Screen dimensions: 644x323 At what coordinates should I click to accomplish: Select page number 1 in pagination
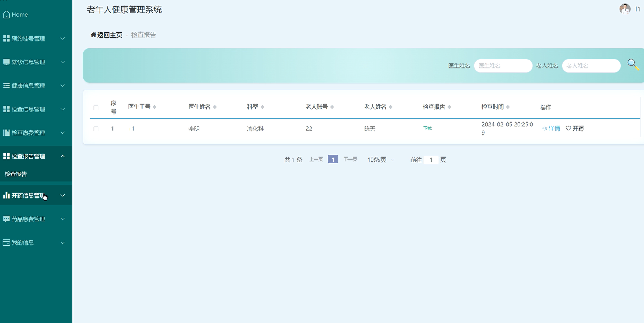pos(333,159)
